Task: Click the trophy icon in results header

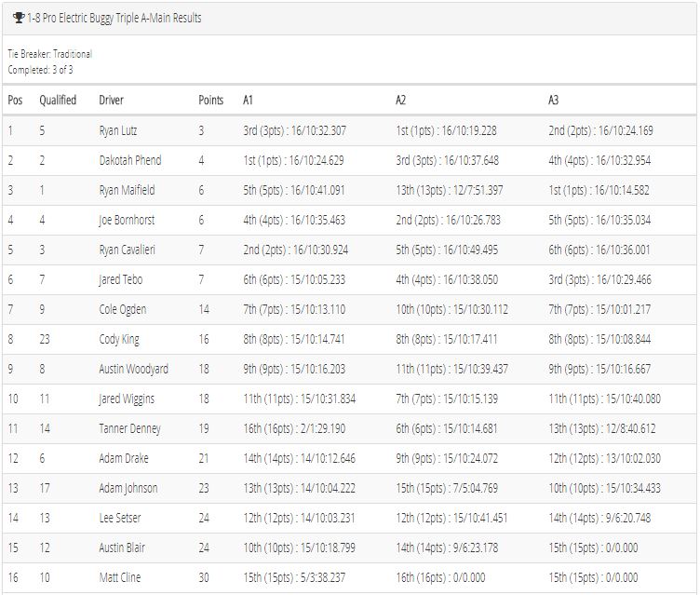Action: click(x=19, y=18)
